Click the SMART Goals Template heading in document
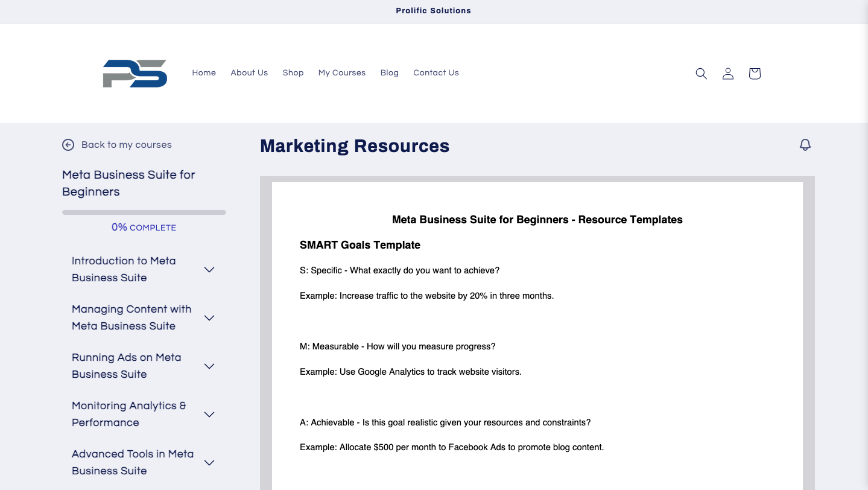Screen dimensions: 868x490 click(x=360, y=245)
